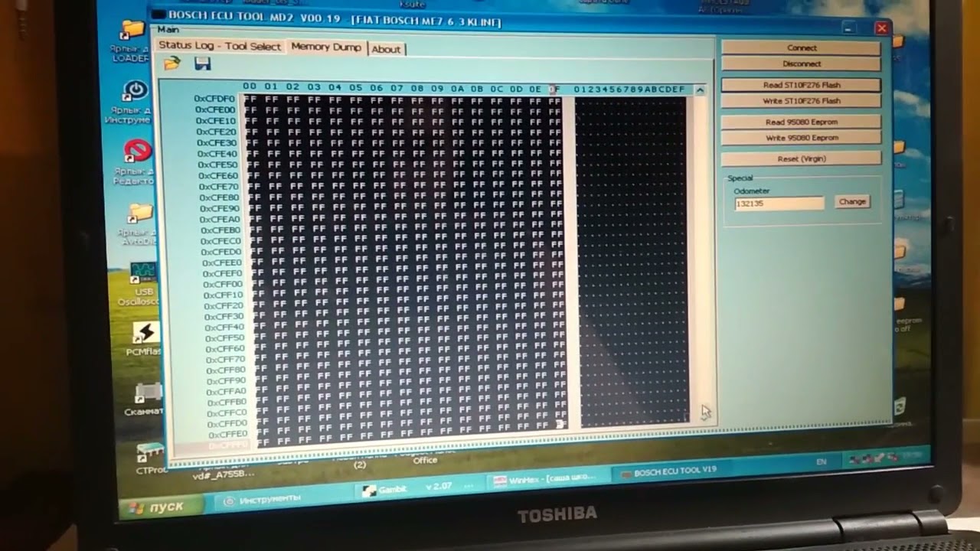Click column header 00 in hex view
The height and width of the screenshot is (551, 980).
coord(250,86)
